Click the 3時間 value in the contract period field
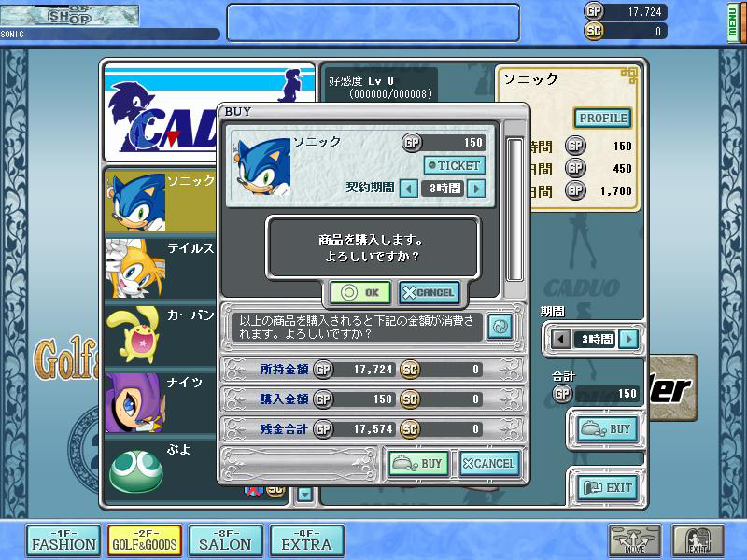747x560 pixels. tap(443, 189)
